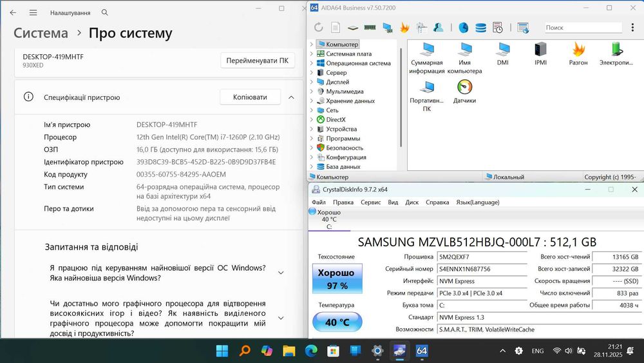Launch the flame stability test toolbar icon

click(x=404, y=28)
